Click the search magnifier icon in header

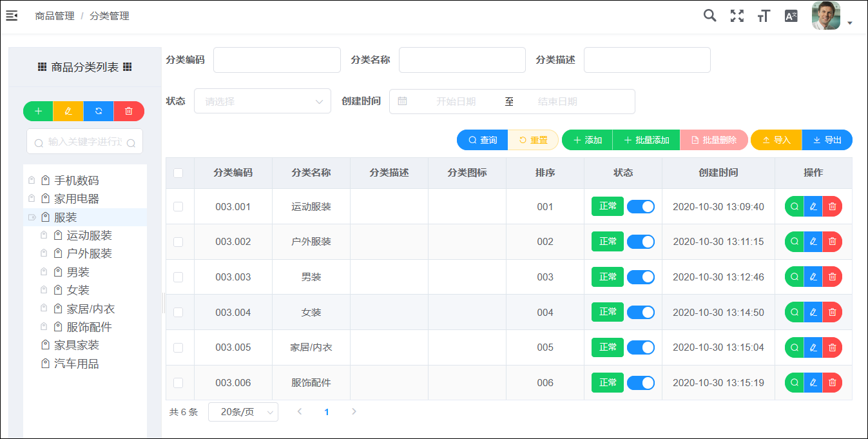709,16
